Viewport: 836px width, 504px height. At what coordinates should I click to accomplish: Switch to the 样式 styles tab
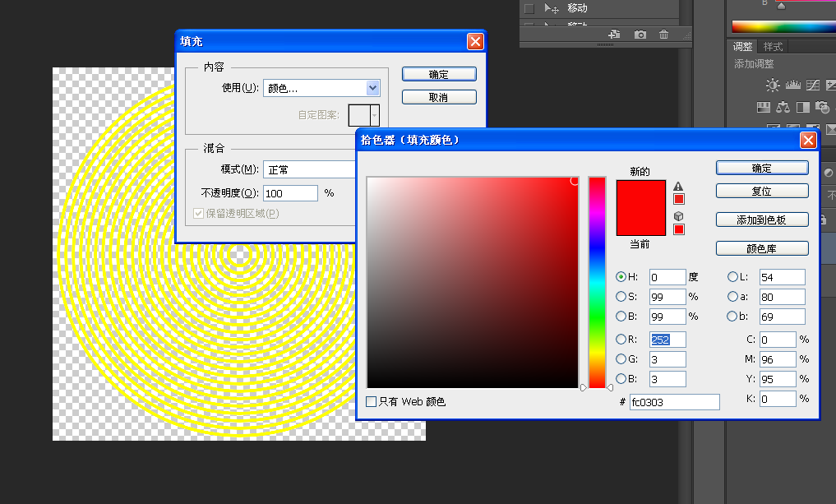pyautogui.click(x=772, y=46)
